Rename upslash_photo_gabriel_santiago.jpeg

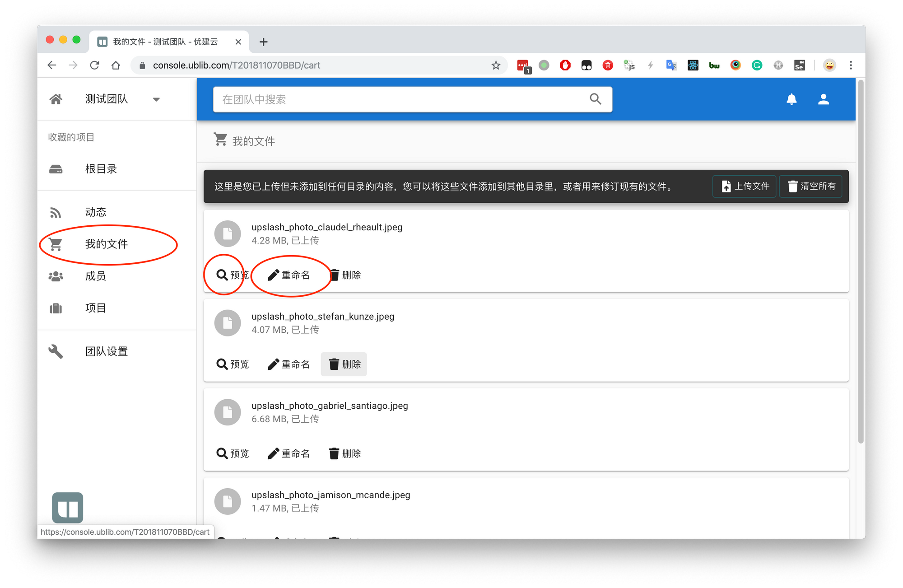tap(288, 453)
